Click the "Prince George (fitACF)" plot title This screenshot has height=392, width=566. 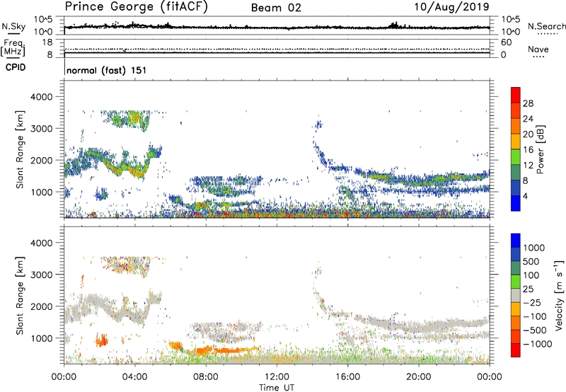point(136,7)
